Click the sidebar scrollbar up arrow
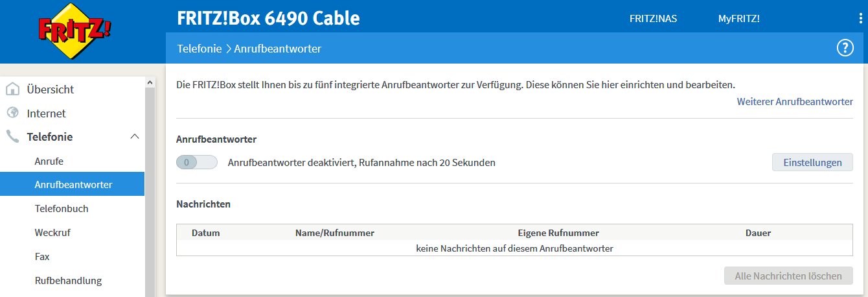 pos(150,83)
